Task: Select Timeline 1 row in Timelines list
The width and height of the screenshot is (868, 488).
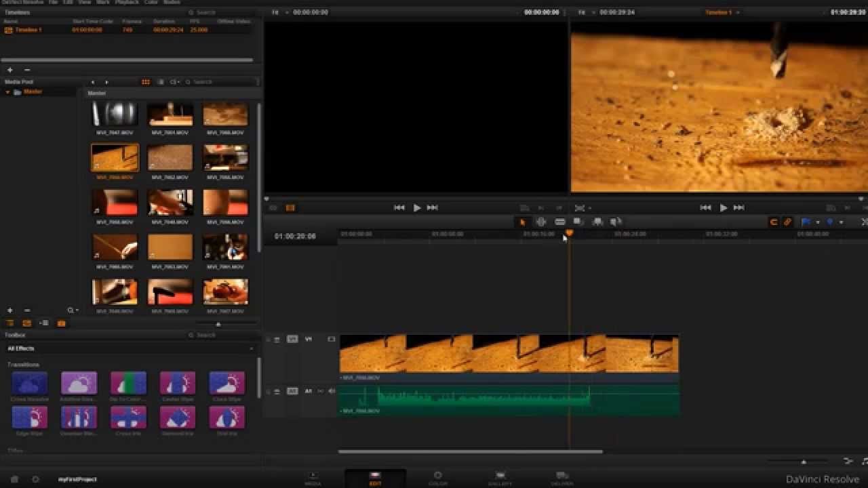Action: click(127, 30)
